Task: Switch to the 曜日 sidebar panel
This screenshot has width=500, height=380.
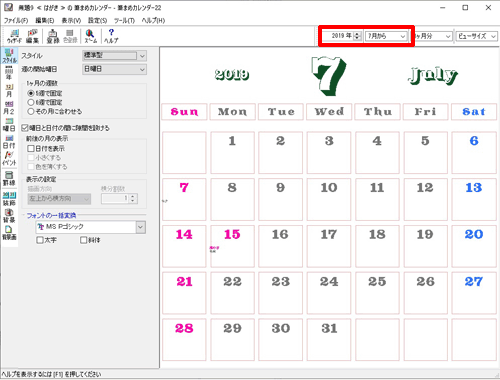Action: 9,125
